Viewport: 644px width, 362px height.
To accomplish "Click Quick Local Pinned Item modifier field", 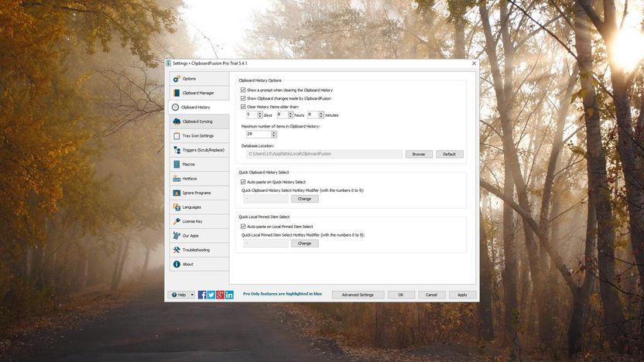I will tap(266, 244).
